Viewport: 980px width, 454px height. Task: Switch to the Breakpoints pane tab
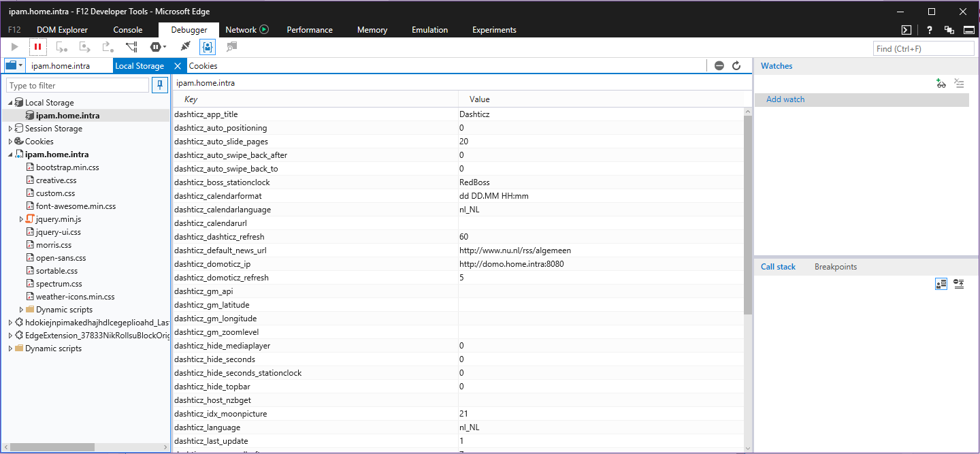pyautogui.click(x=836, y=267)
